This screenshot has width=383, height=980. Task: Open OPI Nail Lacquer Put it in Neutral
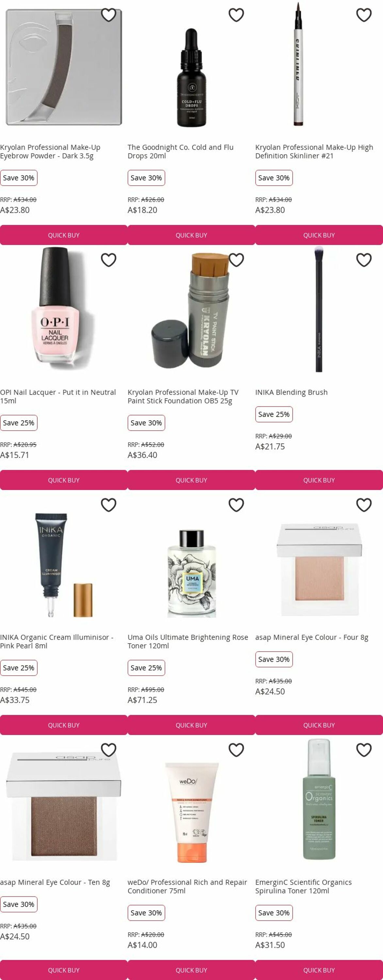click(x=58, y=397)
